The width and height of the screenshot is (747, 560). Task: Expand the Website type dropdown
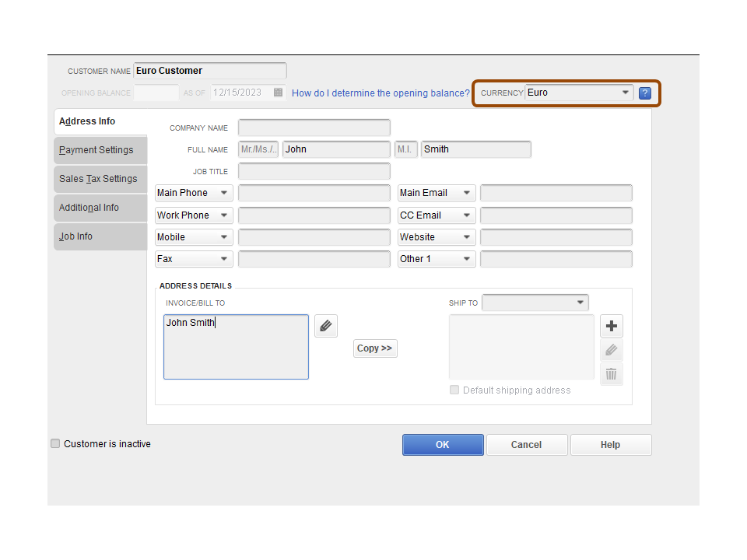point(437,237)
